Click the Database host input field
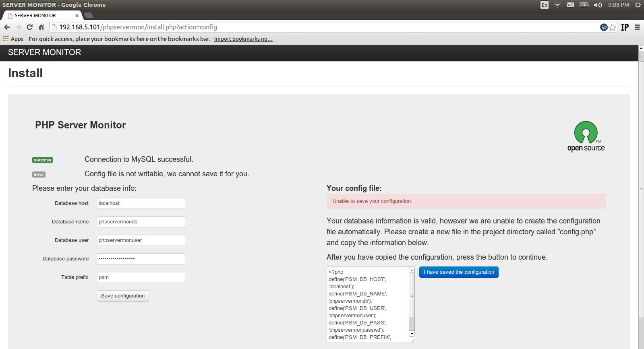Image resolution: width=644 pixels, height=349 pixels. click(x=141, y=203)
